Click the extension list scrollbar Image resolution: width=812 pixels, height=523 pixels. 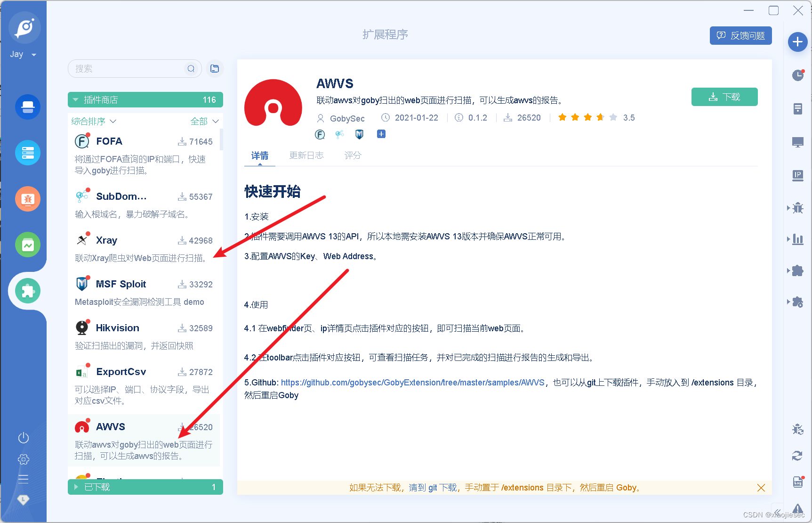click(221, 139)
